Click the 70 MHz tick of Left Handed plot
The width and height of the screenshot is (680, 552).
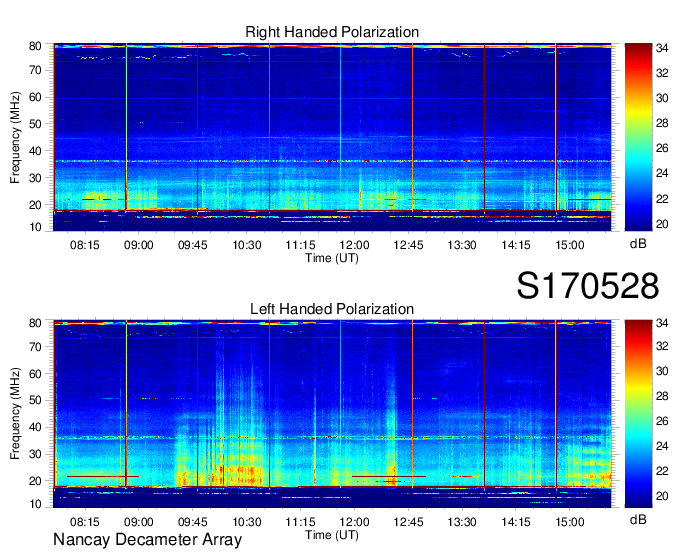pyautogui.click(x=35, y=347)
